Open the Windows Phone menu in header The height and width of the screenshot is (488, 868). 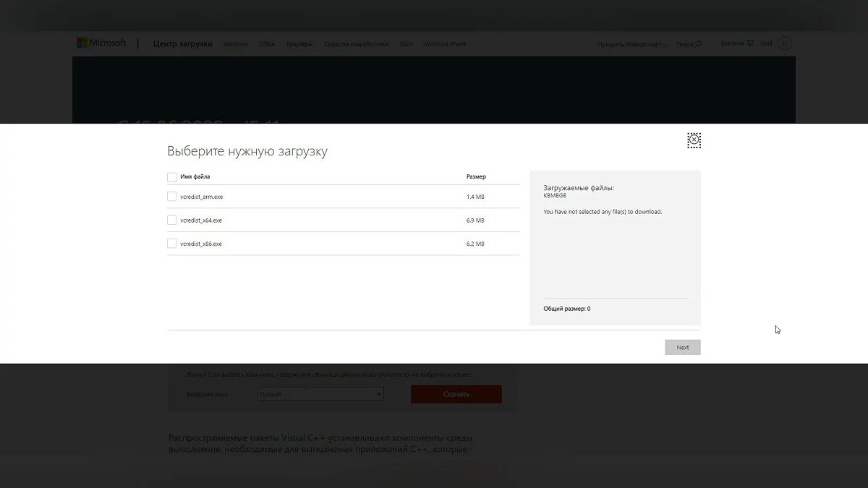tap(446, 44)
